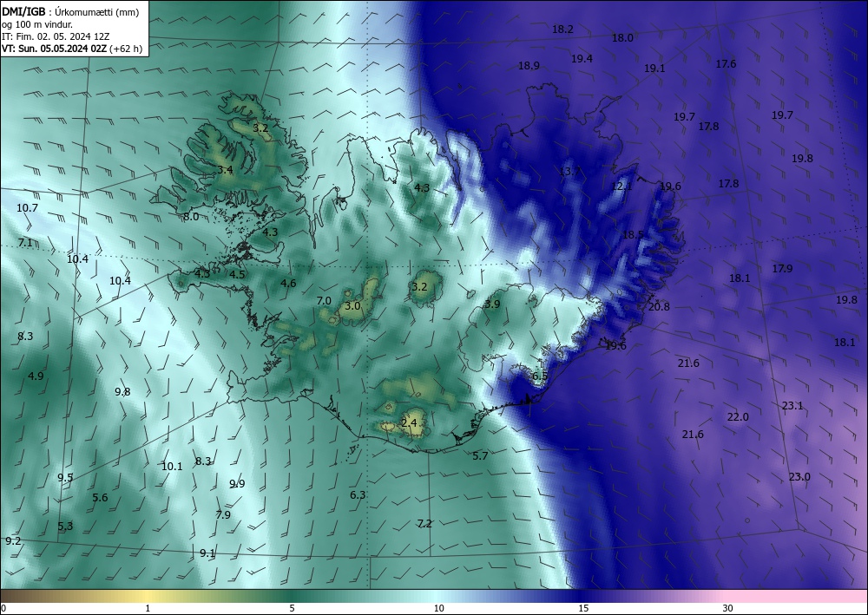The image size is (868, 615).
Task: Click the map value 9.1
Action: (x=207, y=553)
